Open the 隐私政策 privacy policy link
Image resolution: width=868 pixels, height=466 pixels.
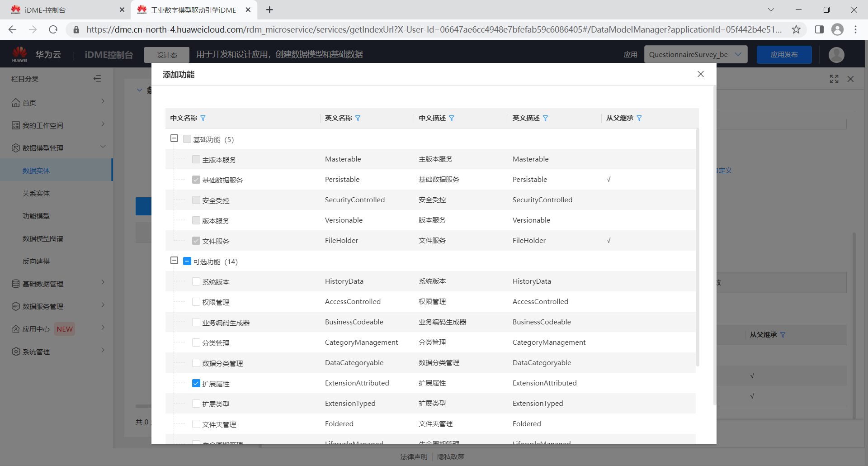click(450, 456)
